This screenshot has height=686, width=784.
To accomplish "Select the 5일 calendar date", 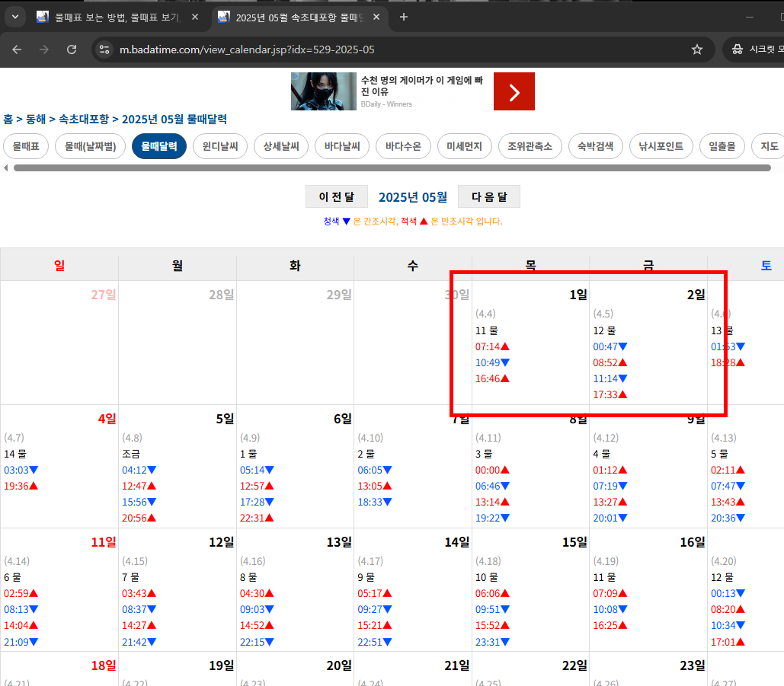I will click(x=225, y=419).
